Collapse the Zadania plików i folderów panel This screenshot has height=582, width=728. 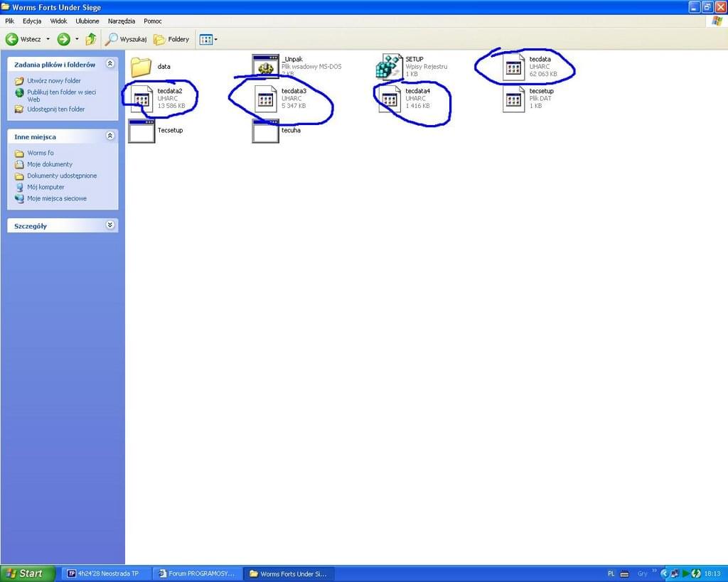click(x=110, y=64)
